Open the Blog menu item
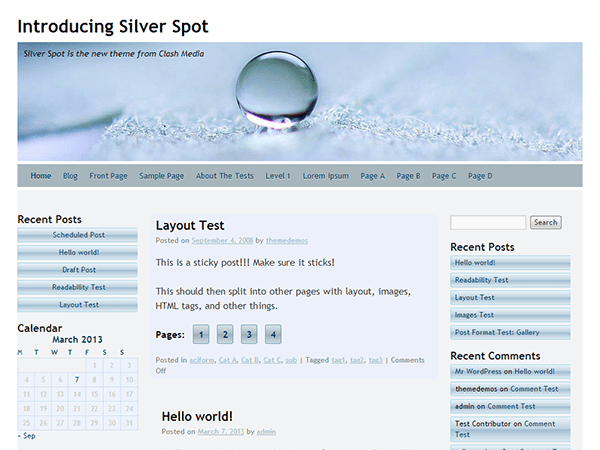Screen dimensions: 600x450 (70, 176)
